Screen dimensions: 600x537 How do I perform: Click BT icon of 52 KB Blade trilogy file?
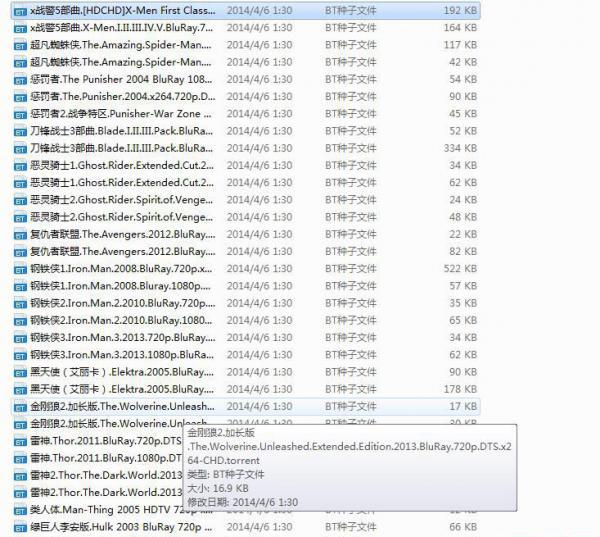20,132
